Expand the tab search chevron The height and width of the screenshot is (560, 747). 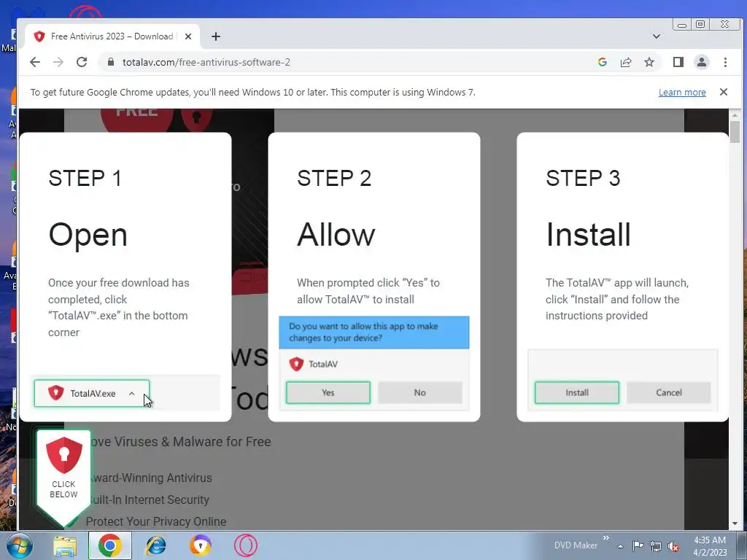(x=656, y=36)
